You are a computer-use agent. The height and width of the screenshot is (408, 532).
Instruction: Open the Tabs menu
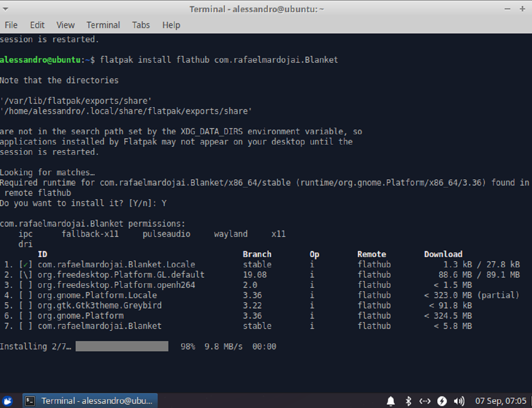141,25
